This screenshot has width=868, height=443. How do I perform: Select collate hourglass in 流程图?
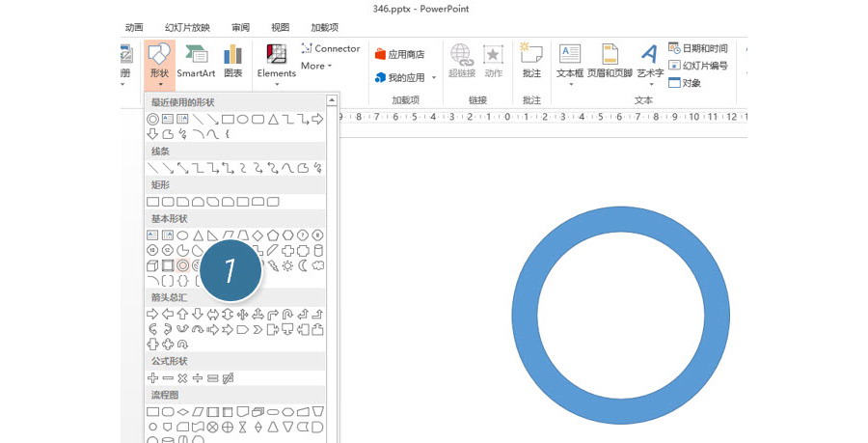[242, 427]
